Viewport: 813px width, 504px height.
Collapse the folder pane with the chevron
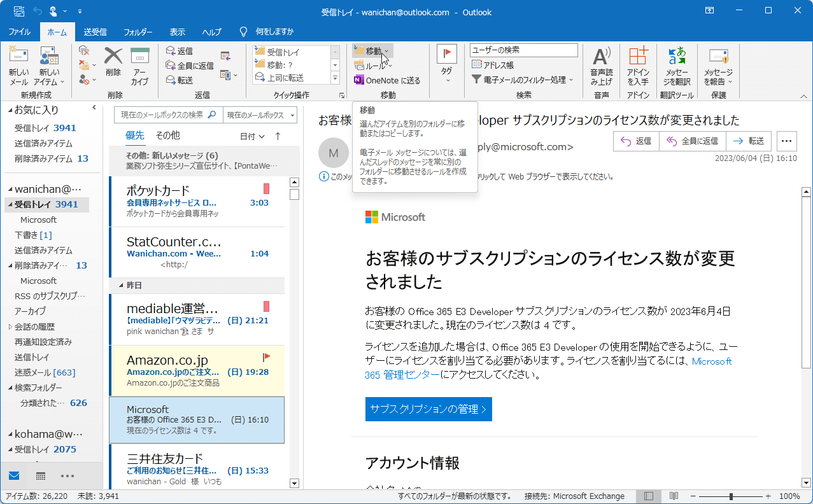point(94,108)
